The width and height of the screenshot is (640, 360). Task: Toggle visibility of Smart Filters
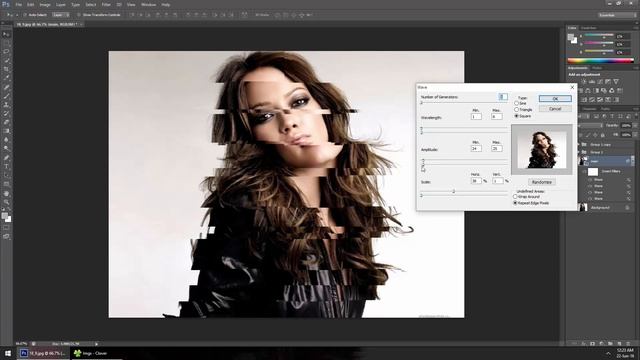584,171
